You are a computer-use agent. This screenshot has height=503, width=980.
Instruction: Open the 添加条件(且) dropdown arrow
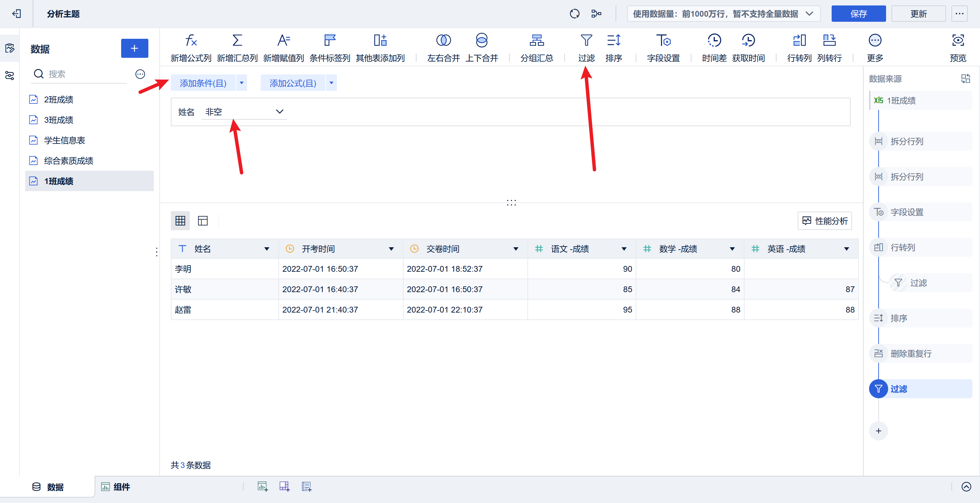tap(242, 83)
